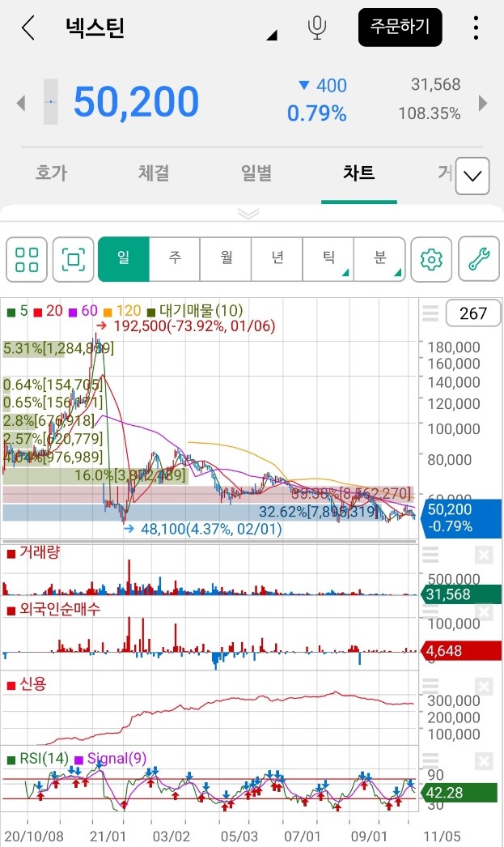Tap the current price 50,200
The width and height of the screenshot is (504, 847).
point(137,101)
